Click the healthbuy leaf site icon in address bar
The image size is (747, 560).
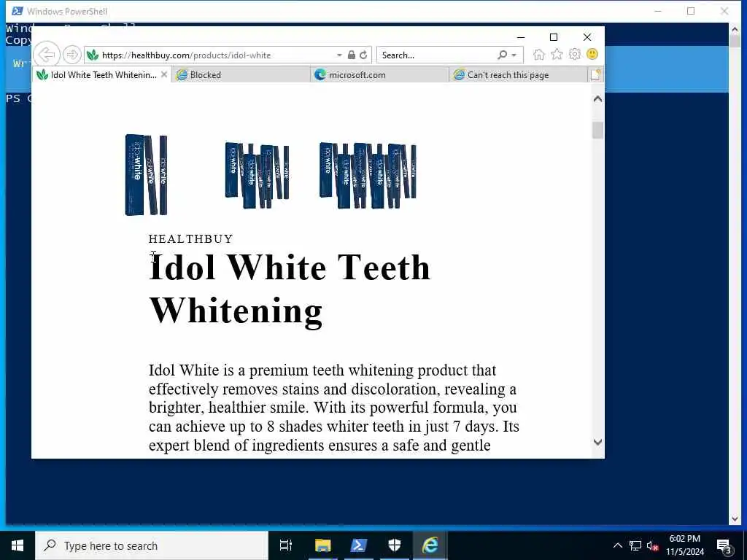point(93,55)
